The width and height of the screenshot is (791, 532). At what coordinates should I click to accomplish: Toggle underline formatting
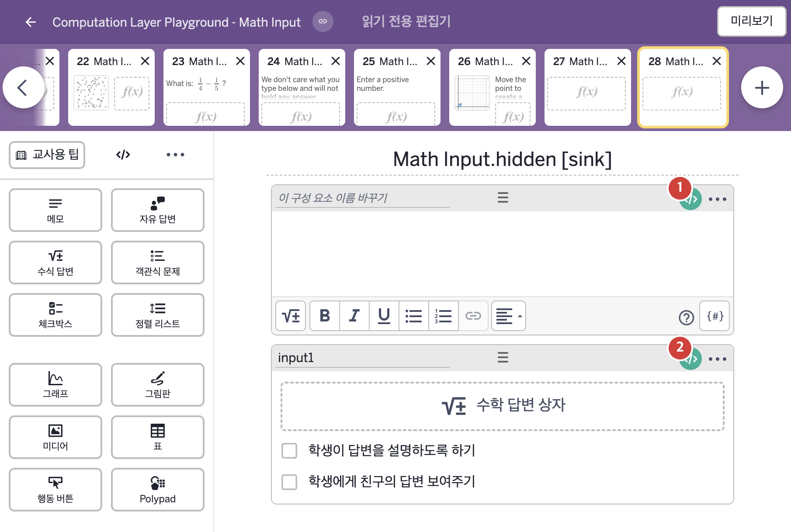pos(384,316)
